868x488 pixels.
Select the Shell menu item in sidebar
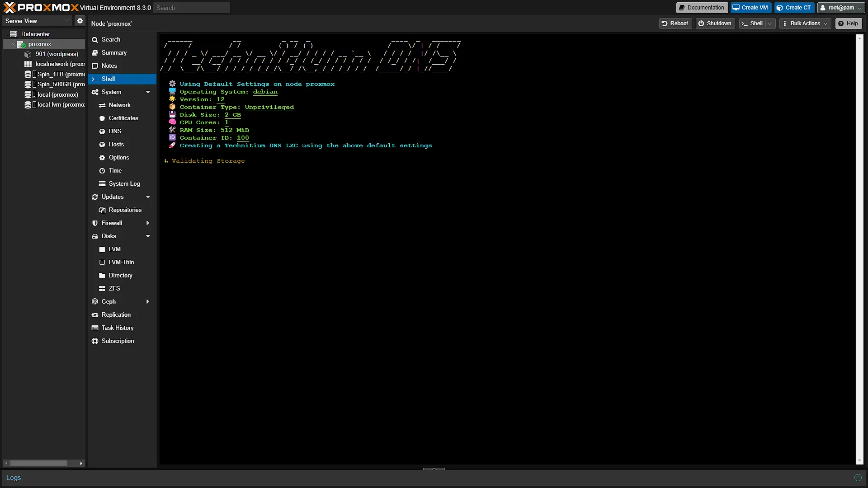[x=122, y=79]
